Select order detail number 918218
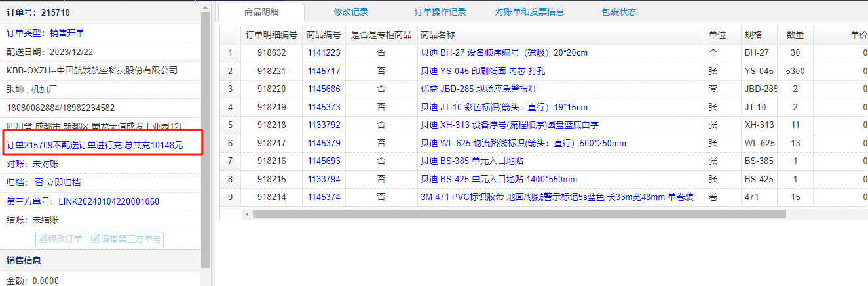 [271, 125]
